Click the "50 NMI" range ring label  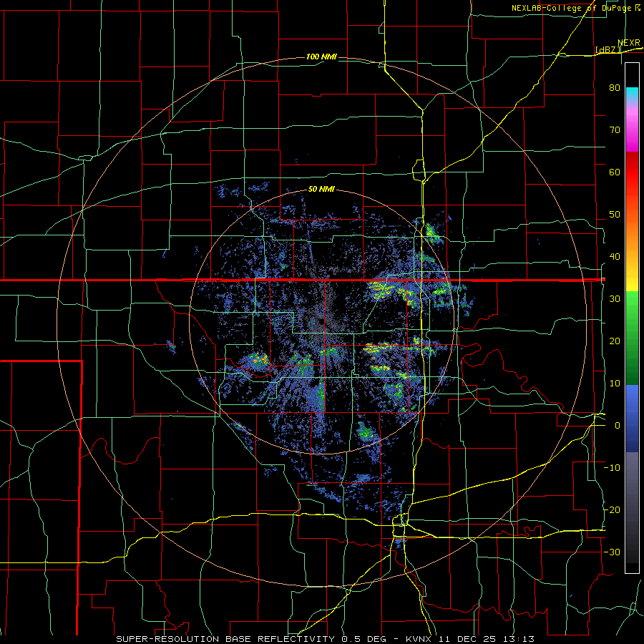[321, 190]
